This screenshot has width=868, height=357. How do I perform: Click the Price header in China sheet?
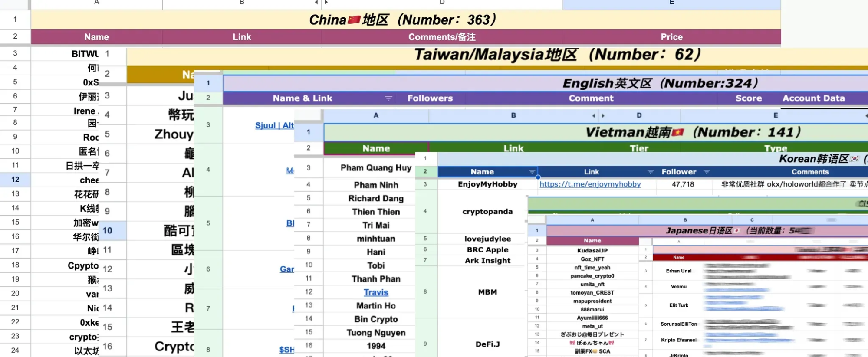click(671, 37)
